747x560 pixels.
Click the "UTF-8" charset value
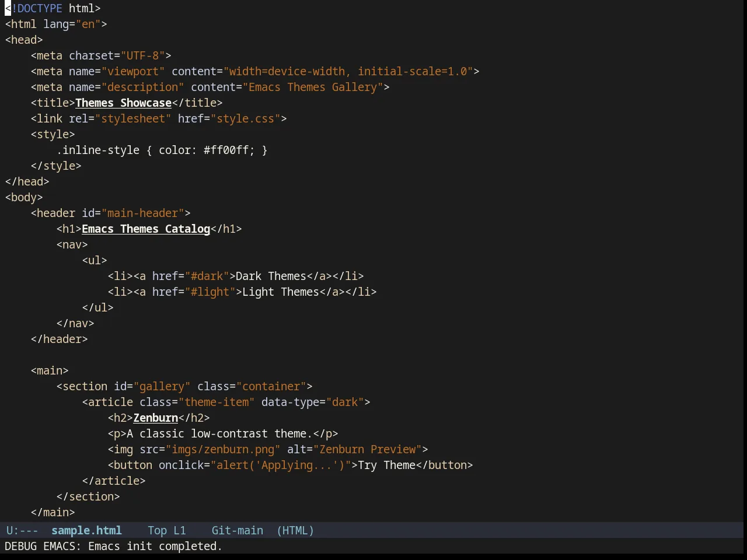point(143,55)
